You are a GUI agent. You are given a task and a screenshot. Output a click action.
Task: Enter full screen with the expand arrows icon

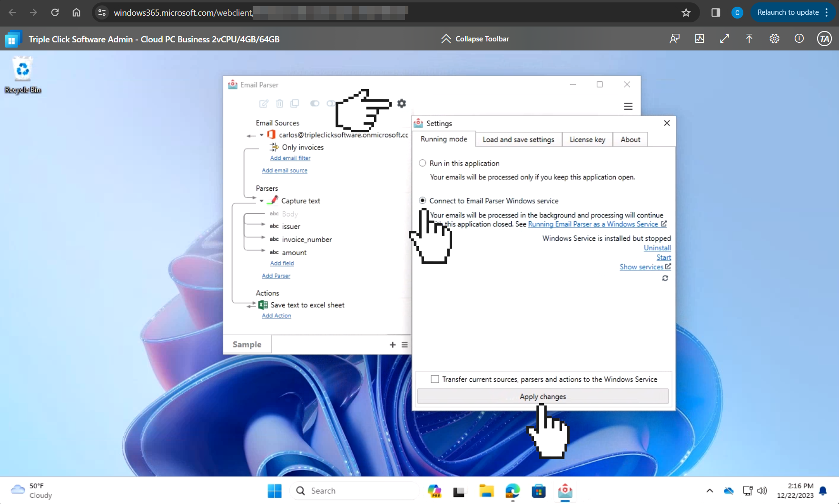[x=724, y=39]
